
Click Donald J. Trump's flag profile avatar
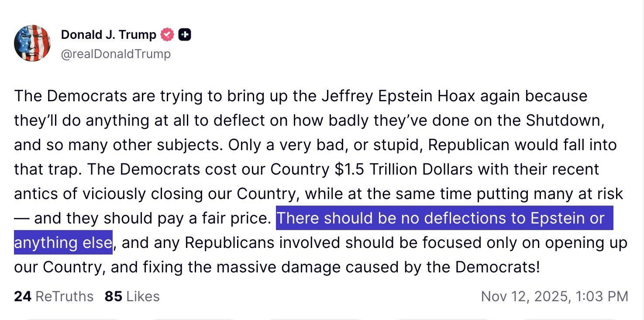point(32,43)
